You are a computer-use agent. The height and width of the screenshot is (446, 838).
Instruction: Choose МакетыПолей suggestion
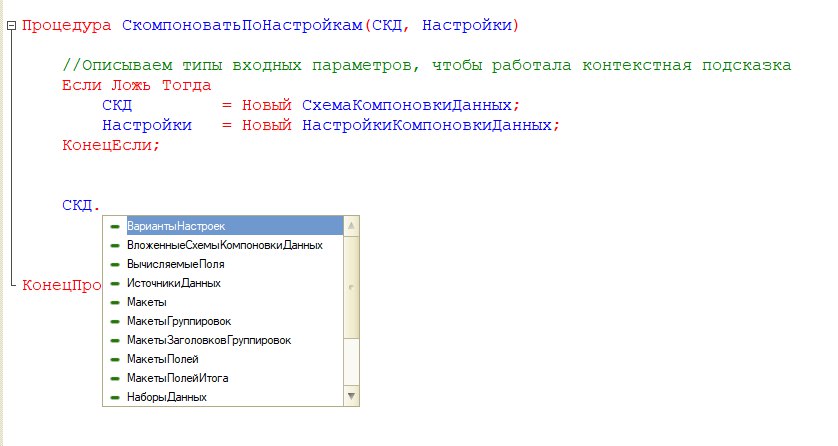(x=222, y=359)
